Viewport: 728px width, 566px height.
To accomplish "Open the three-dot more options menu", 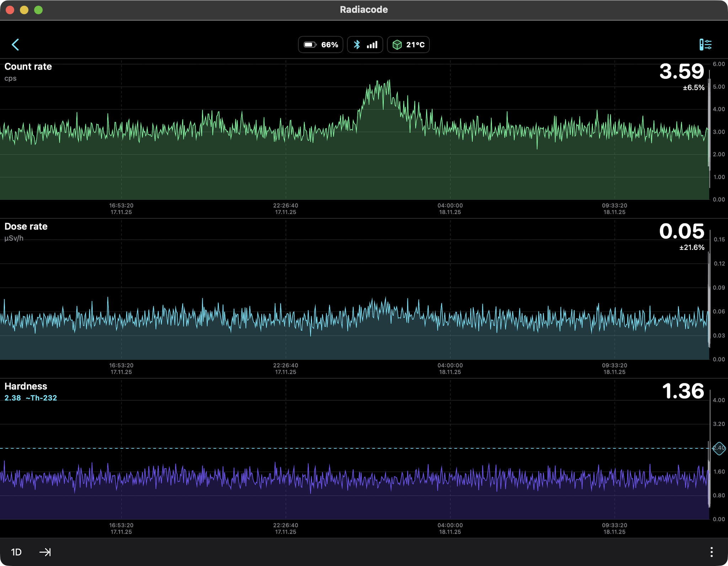I will pyautogui.click(x=711, y=552).
